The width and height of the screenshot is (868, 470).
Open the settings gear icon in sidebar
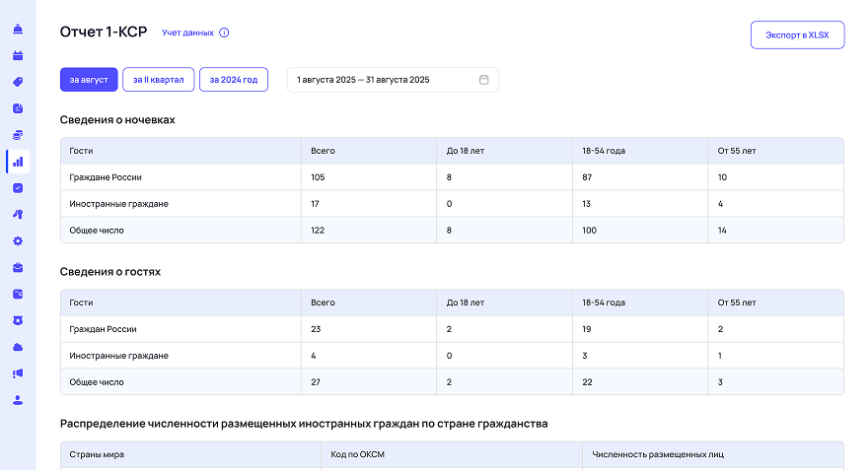[18, 240]
